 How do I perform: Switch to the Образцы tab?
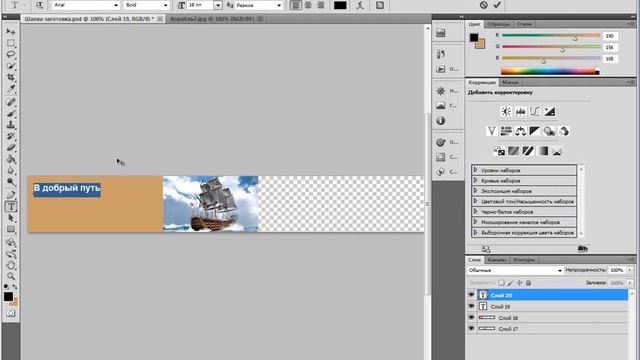(498, 24)
